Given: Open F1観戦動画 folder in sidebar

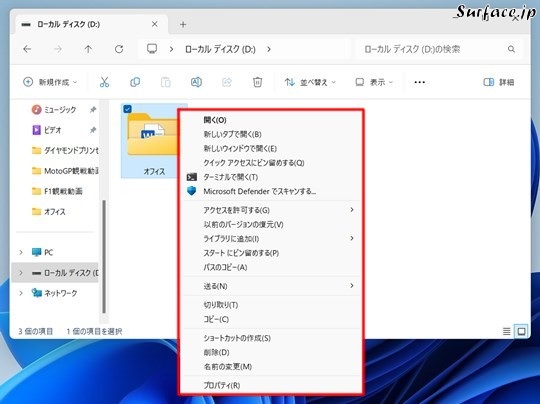Looking at the screenshot, I should (x=57, y=191).
